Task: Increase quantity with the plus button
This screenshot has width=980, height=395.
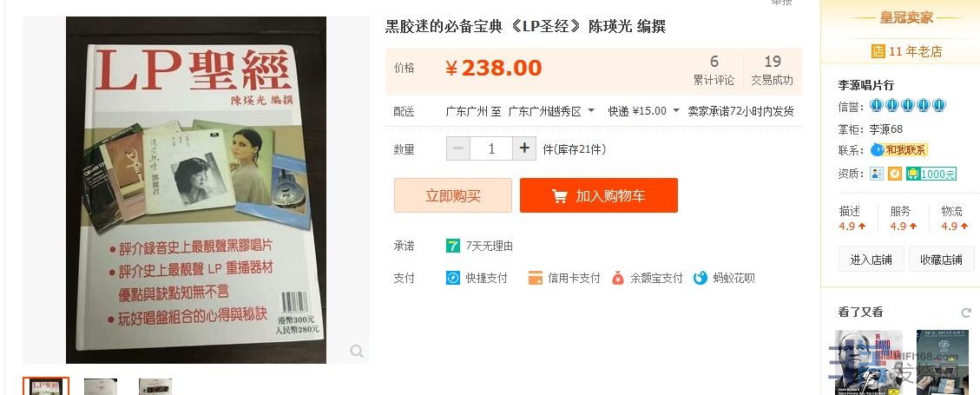Action: point(523,148)
